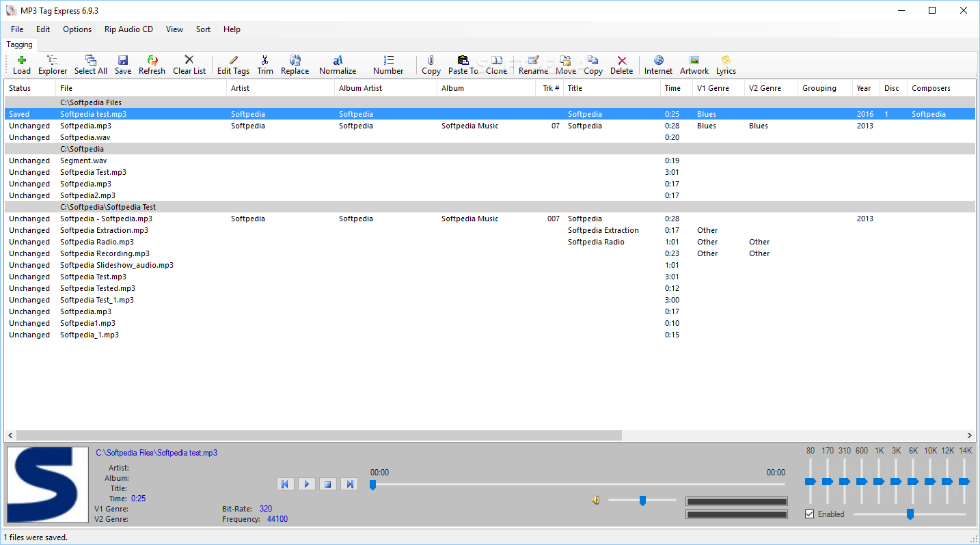The image size is (980, 545).
Task: Open the Internet globe icon
Action: click(x=659, y=61)
